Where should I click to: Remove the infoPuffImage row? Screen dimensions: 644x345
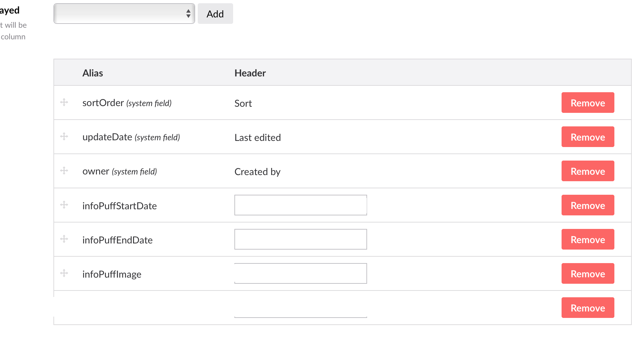coord(587,274)
